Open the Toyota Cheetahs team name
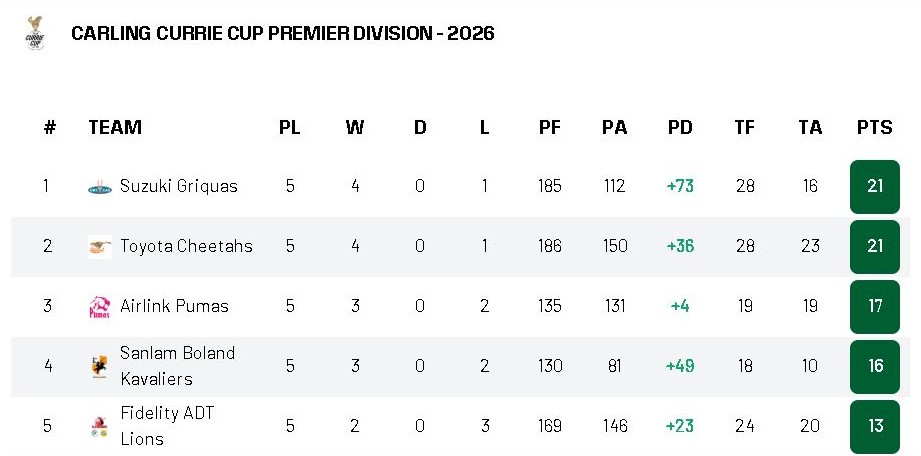921x456 pixels. 186,246
